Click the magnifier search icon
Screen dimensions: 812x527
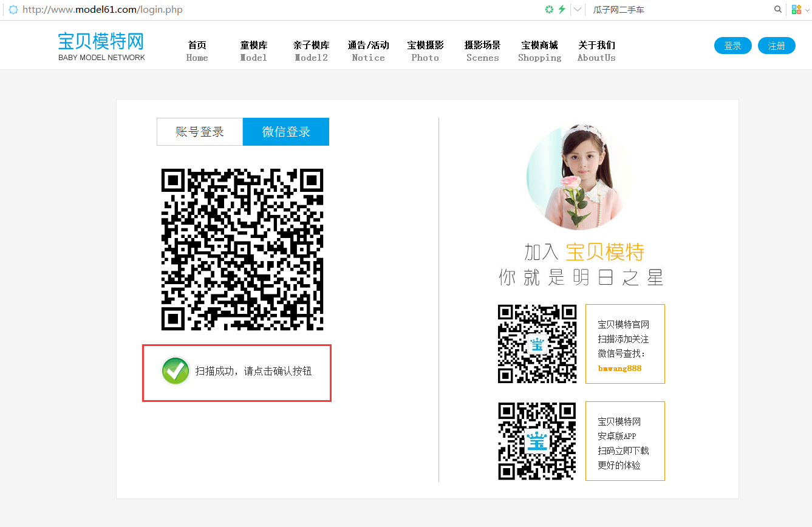(x=778, y=10)
